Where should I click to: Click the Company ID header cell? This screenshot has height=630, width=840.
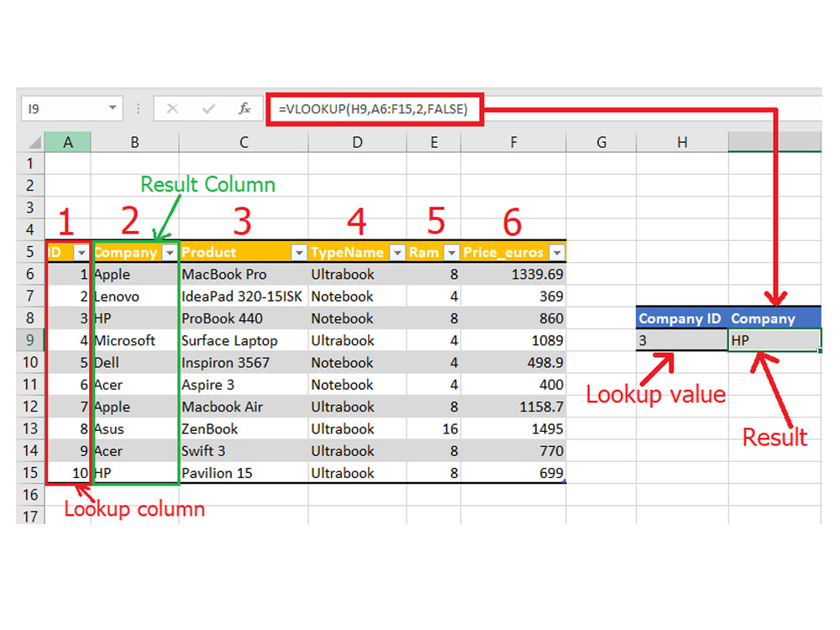point(680,318)
